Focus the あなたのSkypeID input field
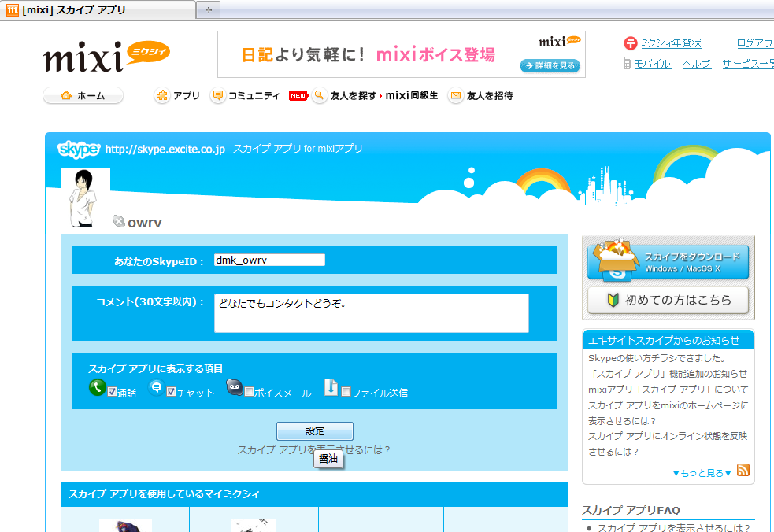Image resolution: width=774 pixels, height=532 pixels. point(269,260)
